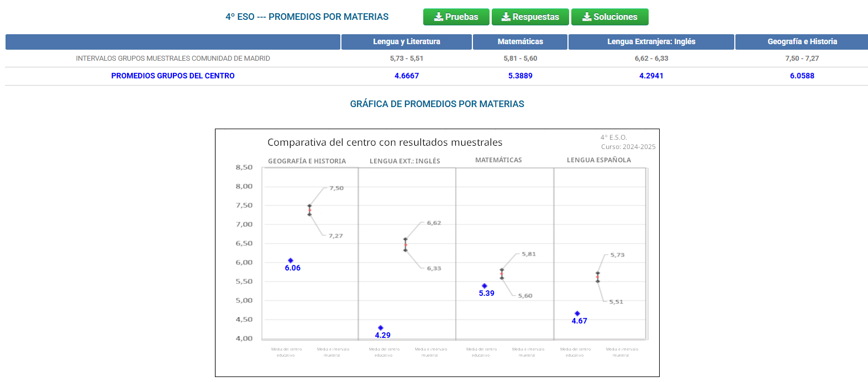Click the 6,62 upper interval label in chart
Viewport: 868px width, 382px height.
point(434,223)
